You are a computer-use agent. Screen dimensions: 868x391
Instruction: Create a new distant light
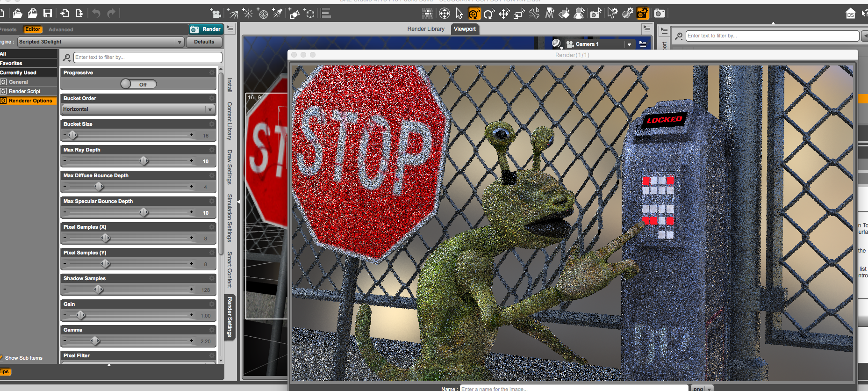pos(232,14)
